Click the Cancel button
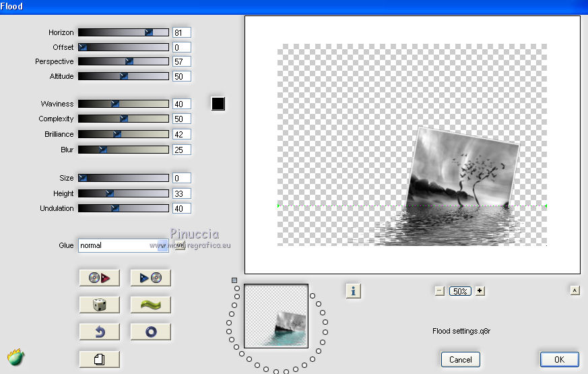 click(x=461, y=359)
